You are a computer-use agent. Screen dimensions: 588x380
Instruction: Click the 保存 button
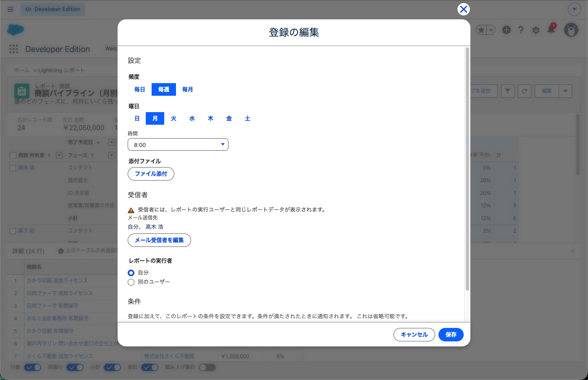pyautogui.click(x=451, y=335)
